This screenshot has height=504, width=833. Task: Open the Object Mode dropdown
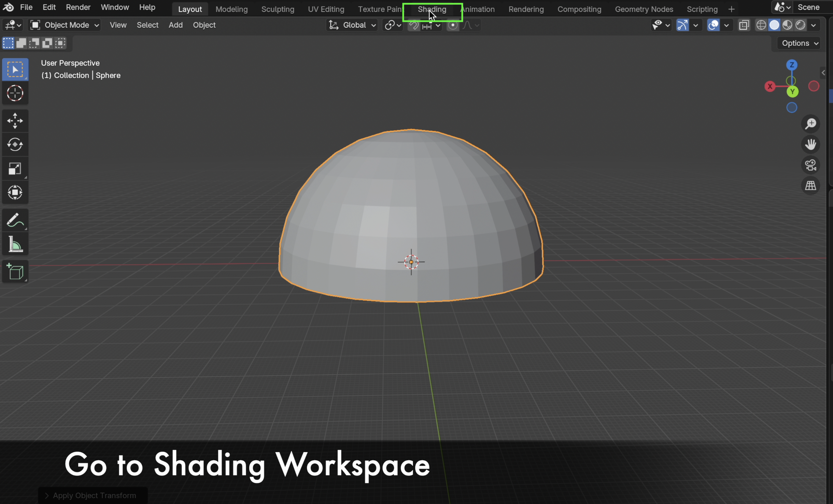(x=65, y=25)
